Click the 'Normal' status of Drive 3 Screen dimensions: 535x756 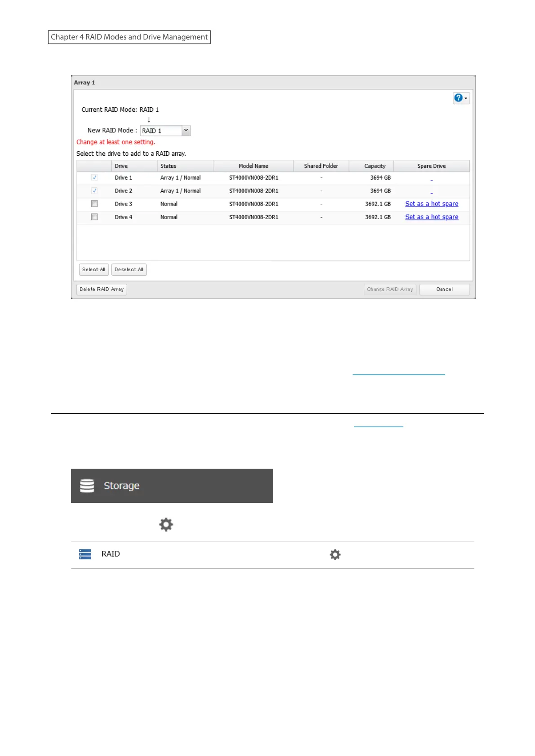[169, 204]
